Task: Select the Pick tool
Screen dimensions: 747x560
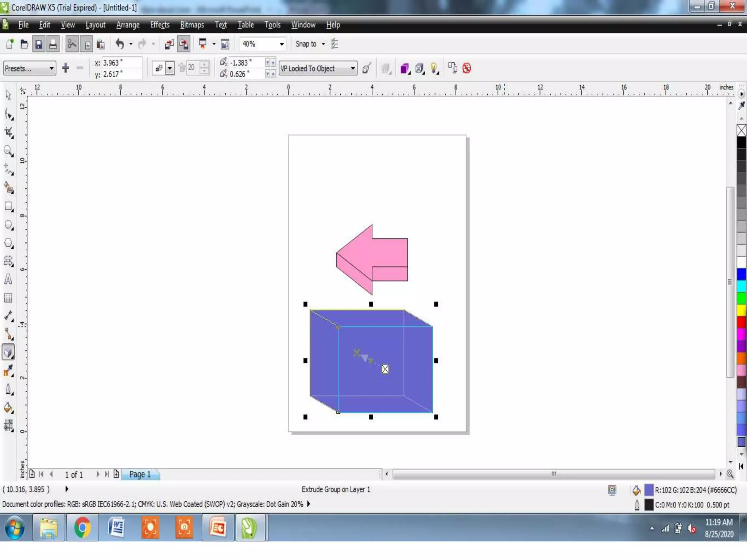Action: click(8, 95)
